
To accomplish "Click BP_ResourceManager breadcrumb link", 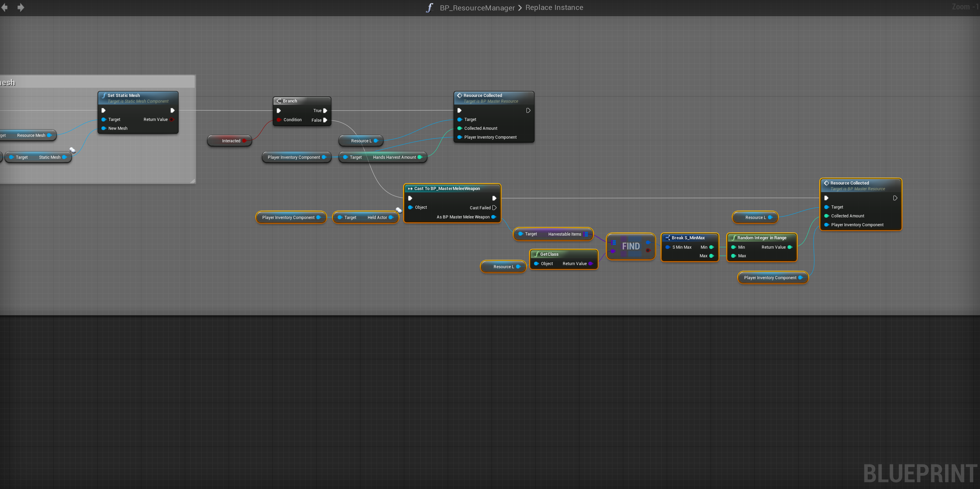I will 477,8.
